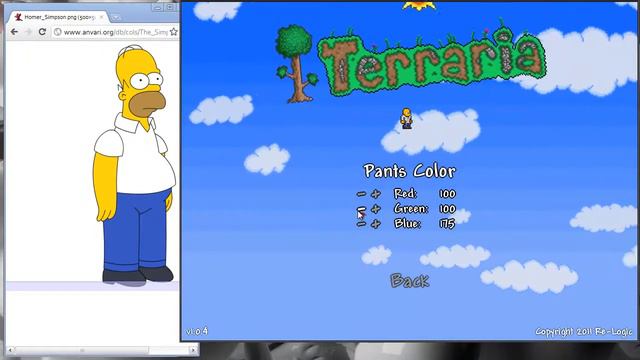This screenshot has height=360, width=640.
Task: Click the Terraria character preview sprite
Action: click(x=406, y=118)
